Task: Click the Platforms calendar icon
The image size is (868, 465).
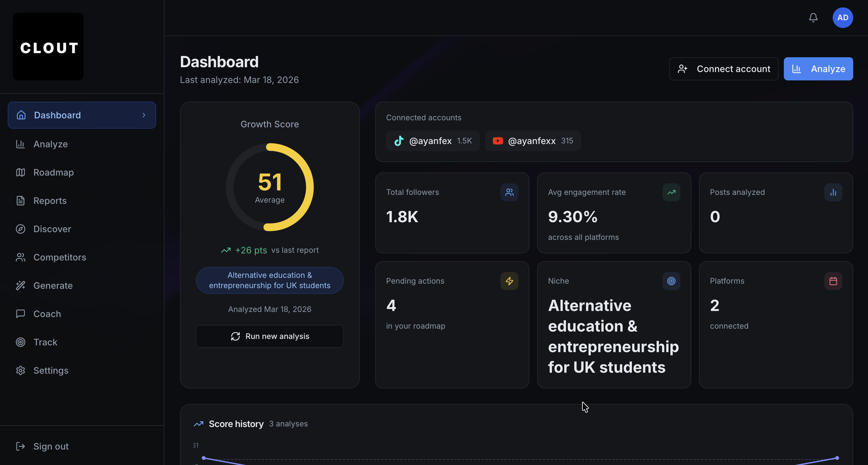Action: (x=833, y=281)
